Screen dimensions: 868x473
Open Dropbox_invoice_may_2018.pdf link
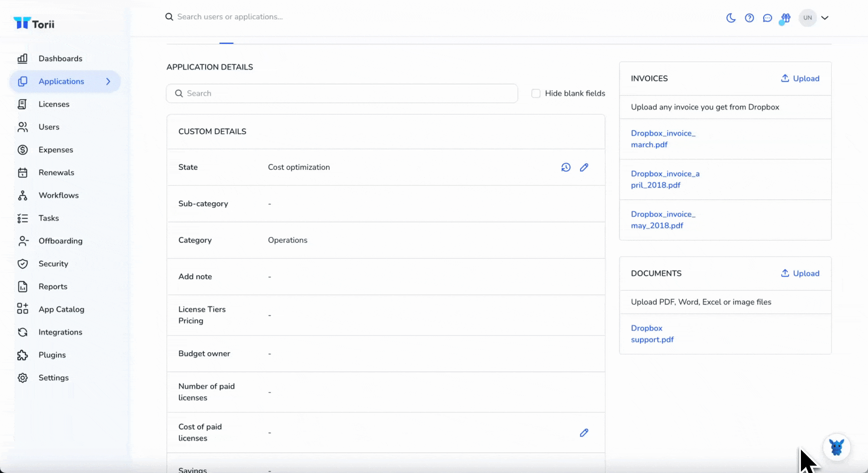pos(663,220)
